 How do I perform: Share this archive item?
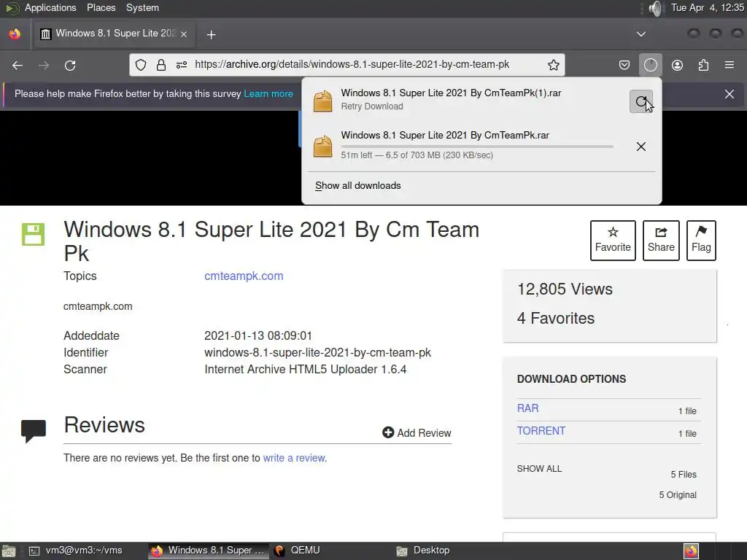[661, 241]
